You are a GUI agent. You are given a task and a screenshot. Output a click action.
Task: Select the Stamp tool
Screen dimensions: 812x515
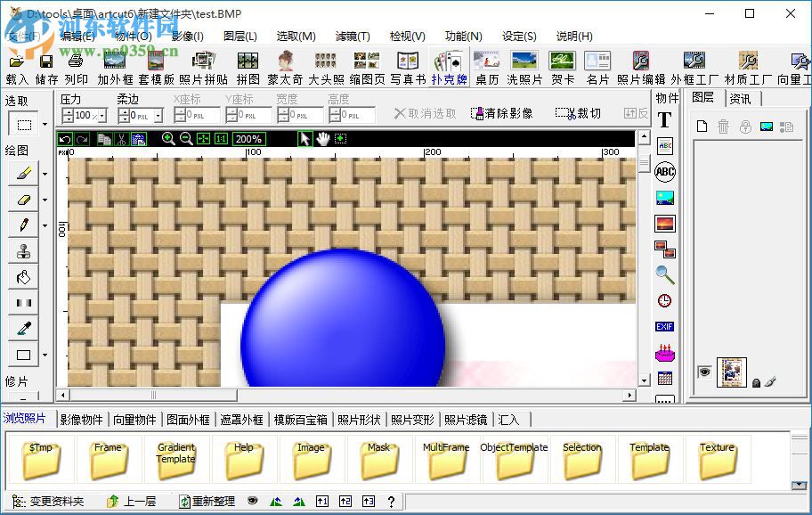(22, 250)
